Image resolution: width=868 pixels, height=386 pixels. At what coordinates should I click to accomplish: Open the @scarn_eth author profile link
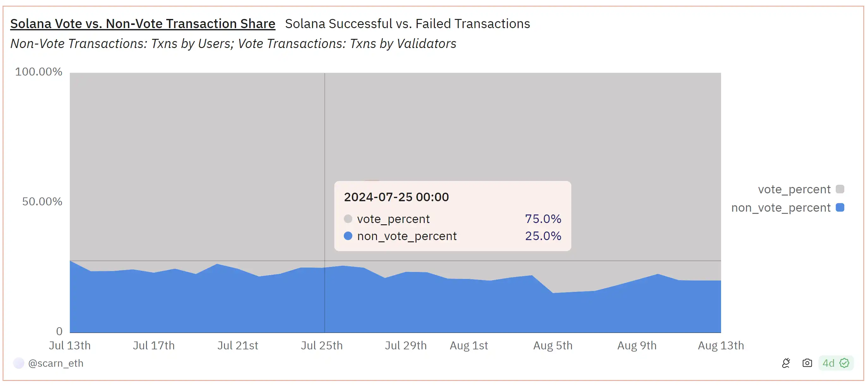coord(56,363)
